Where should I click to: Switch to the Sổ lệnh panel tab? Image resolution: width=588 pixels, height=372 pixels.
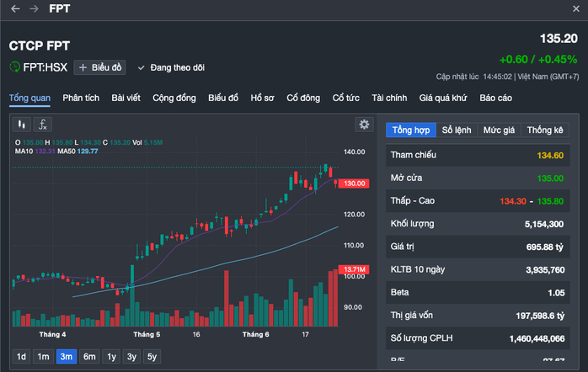tap(457, 130)
